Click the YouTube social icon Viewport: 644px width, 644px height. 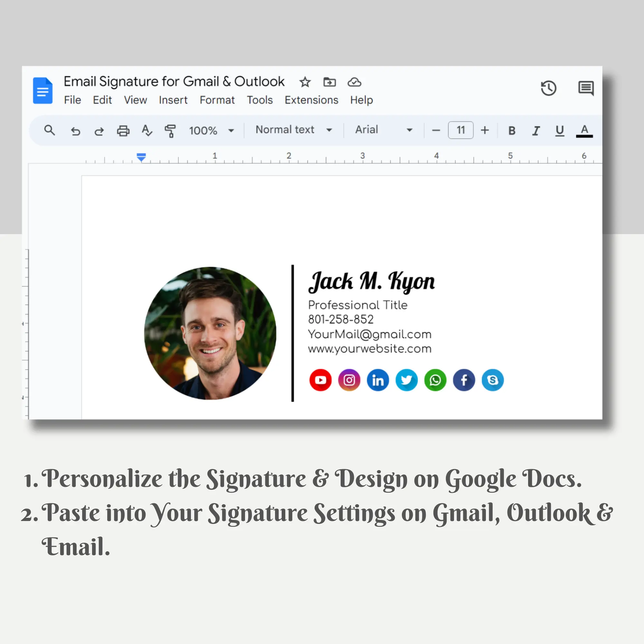click(320, 380)
